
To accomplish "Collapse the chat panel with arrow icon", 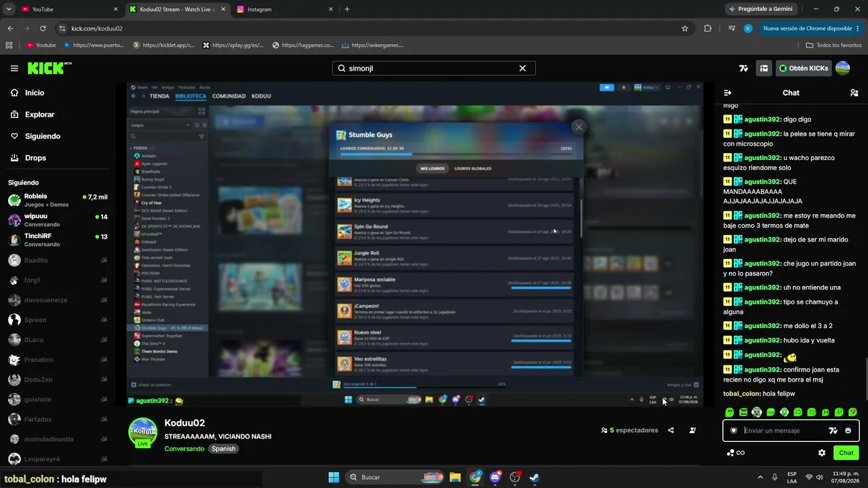I will pyautogui.click(x=728, y=93).
